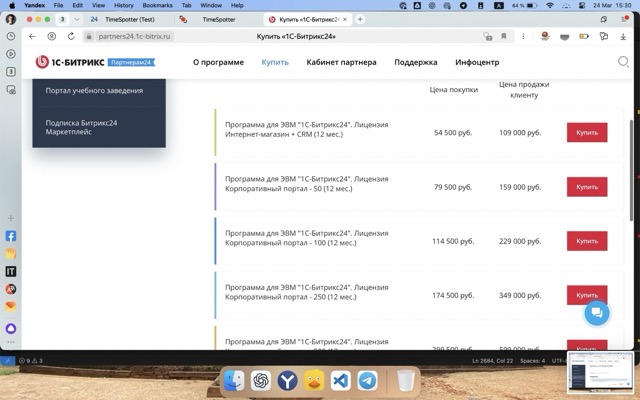The width and height of the screenshot is (640, 400).
Task: Click the browser back arrow
Action: [31, 36]
